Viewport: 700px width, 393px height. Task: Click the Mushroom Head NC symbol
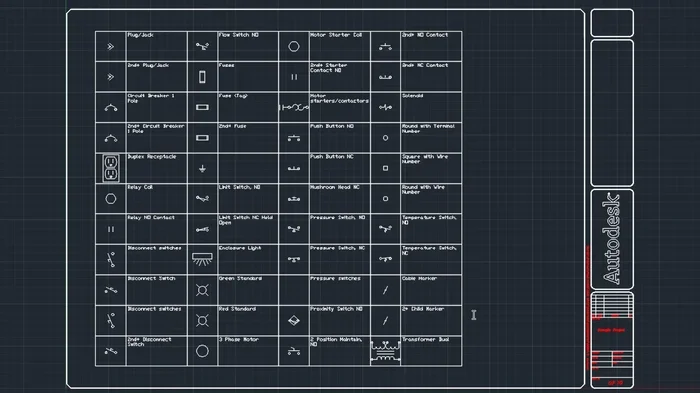tap(294, 199)
